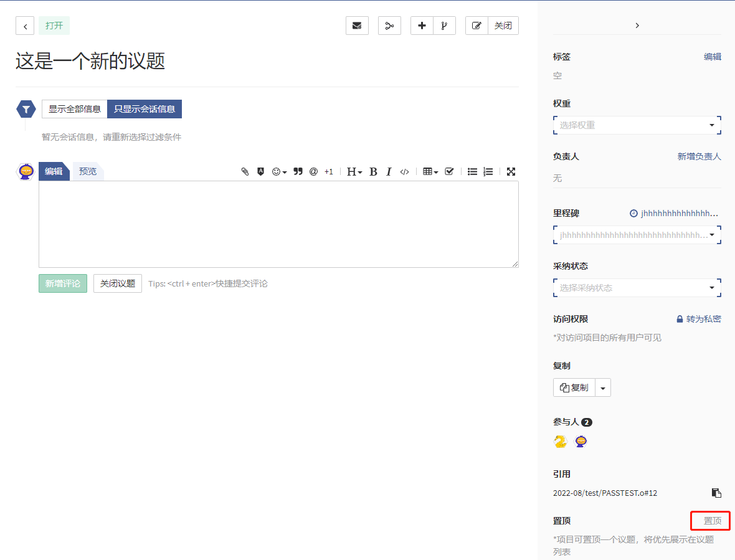Click inside the comment text area

(278, 224)
